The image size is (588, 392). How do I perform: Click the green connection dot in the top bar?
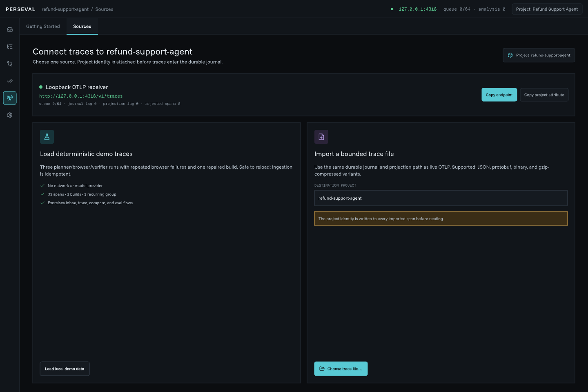click(392, 9)
